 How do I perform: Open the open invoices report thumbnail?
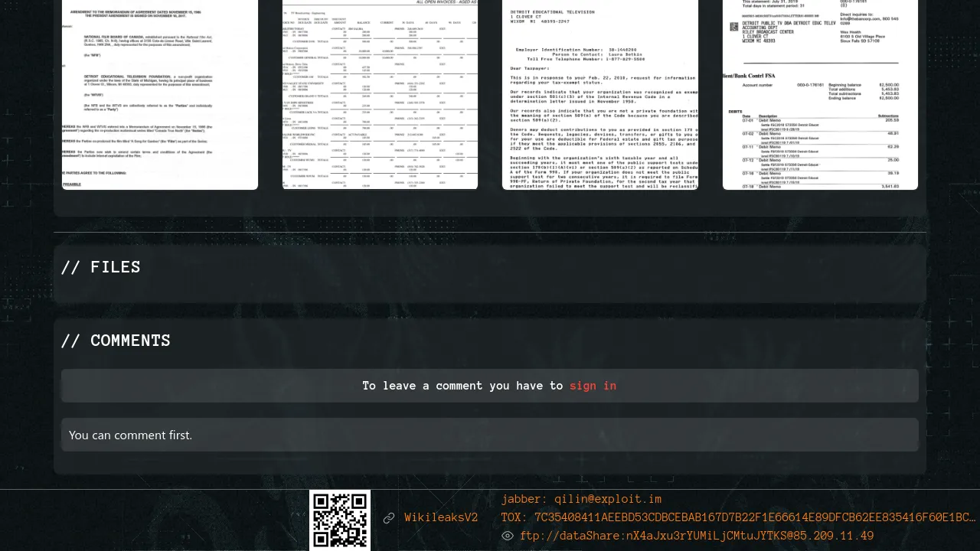pyautogui.click(x=380, y=94)
